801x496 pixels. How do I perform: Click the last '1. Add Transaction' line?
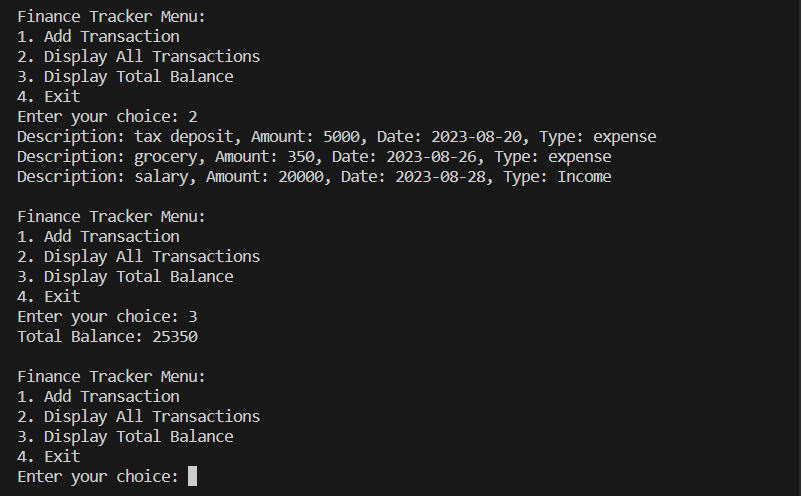[98, 396]
